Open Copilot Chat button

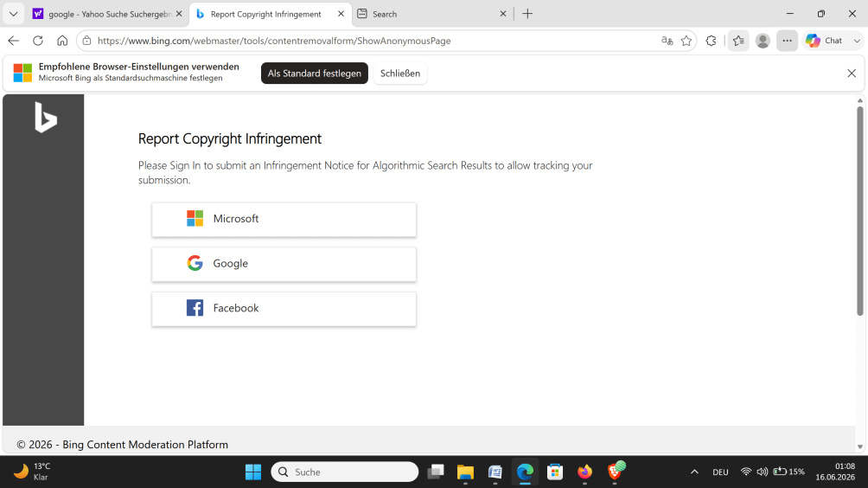824,41
